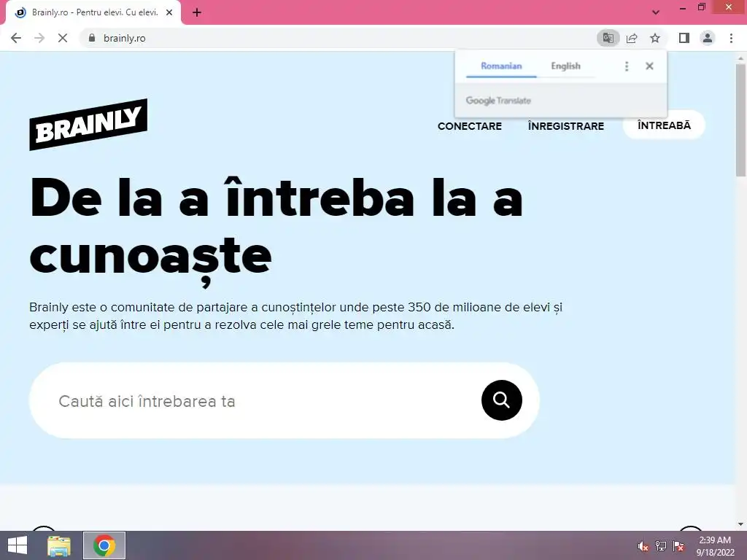Stop loading the brainly.ro page
Image resolution: width=747 pixels, height=560 pixels.
pos(63,38)
